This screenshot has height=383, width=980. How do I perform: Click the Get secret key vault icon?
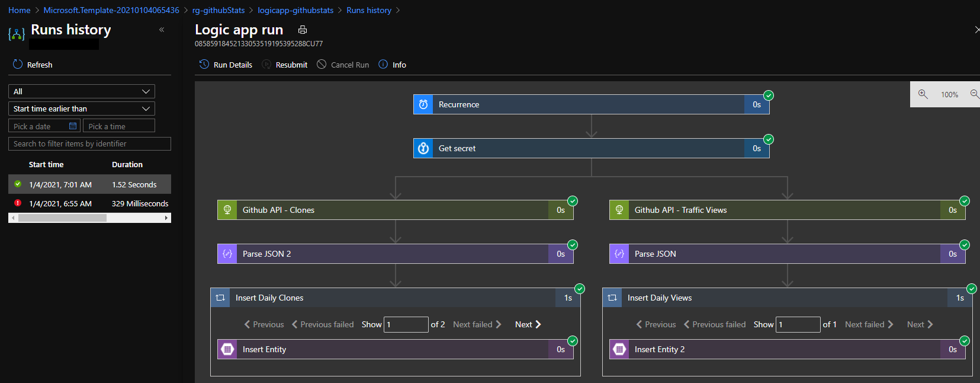(x=423, y=148)
